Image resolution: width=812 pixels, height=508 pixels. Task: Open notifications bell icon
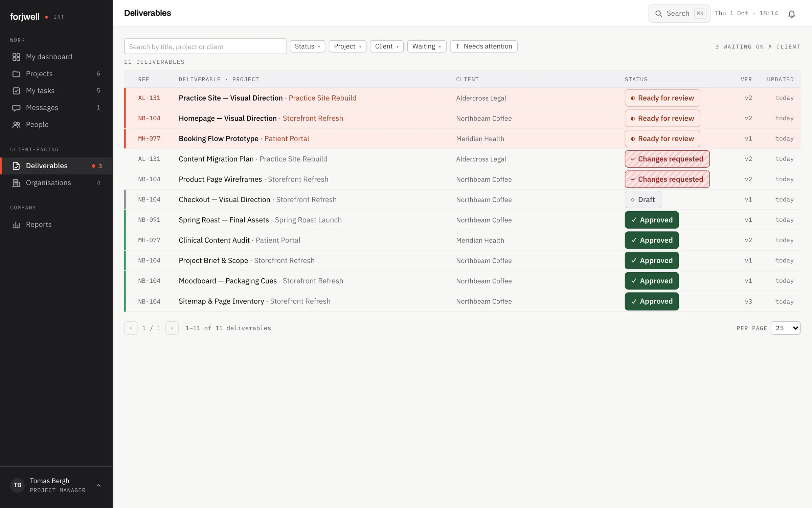(x=791, y=14)
